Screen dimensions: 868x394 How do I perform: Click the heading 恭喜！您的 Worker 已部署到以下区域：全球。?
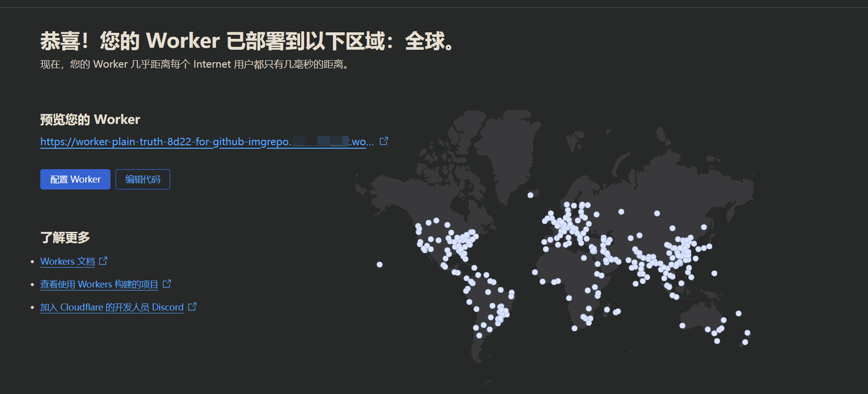click(x=247, y=41)
